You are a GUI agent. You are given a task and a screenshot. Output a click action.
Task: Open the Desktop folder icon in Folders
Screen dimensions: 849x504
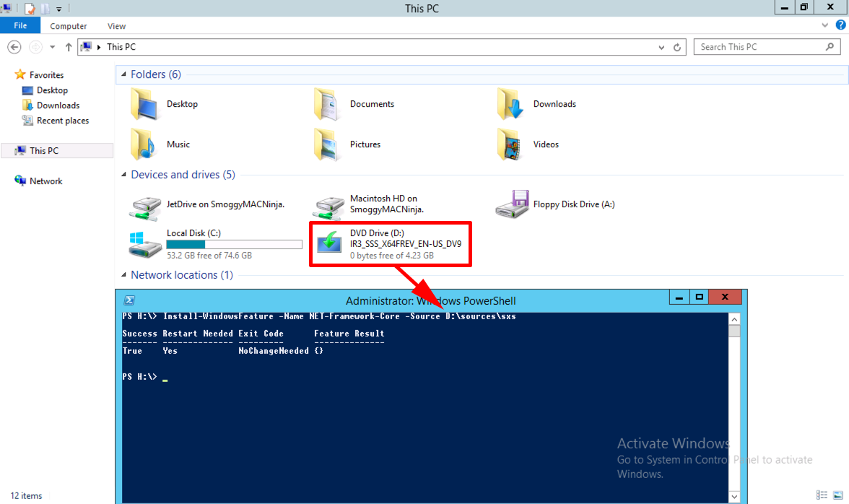click(x=144, y=104)
